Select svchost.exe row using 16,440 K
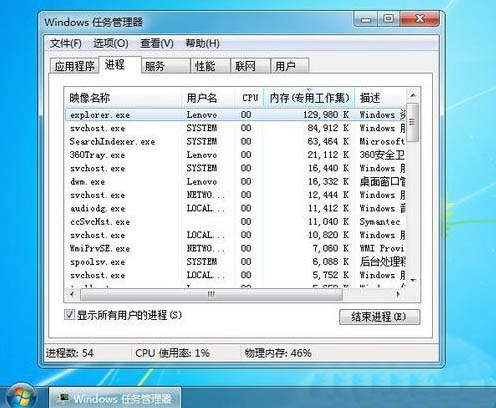Image resolution: width=496 pixels, height=408 pixels. [235, 168]
